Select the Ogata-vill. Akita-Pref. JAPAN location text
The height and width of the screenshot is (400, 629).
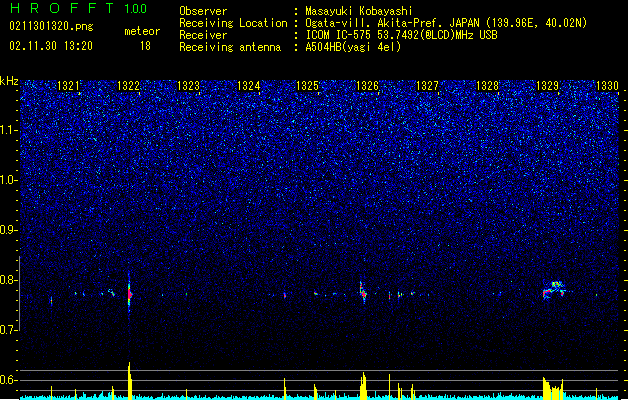pyautogui.click(x=446, y=23)
